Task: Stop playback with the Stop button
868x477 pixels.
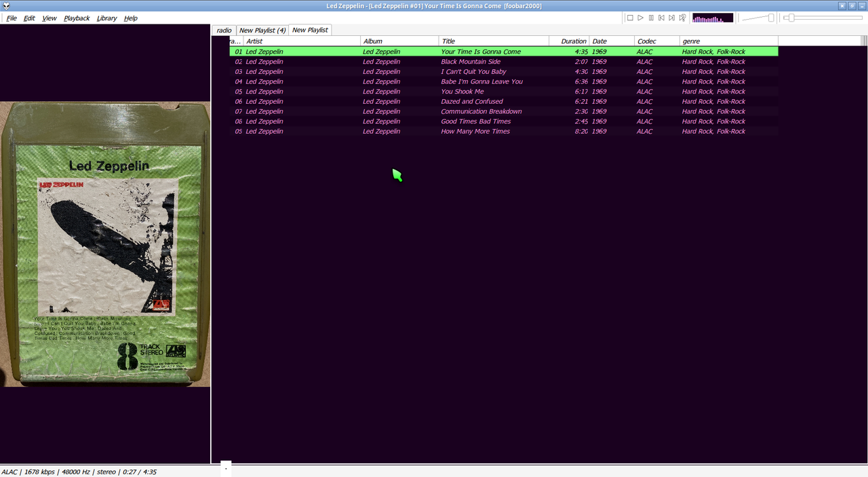Action: 630,18
